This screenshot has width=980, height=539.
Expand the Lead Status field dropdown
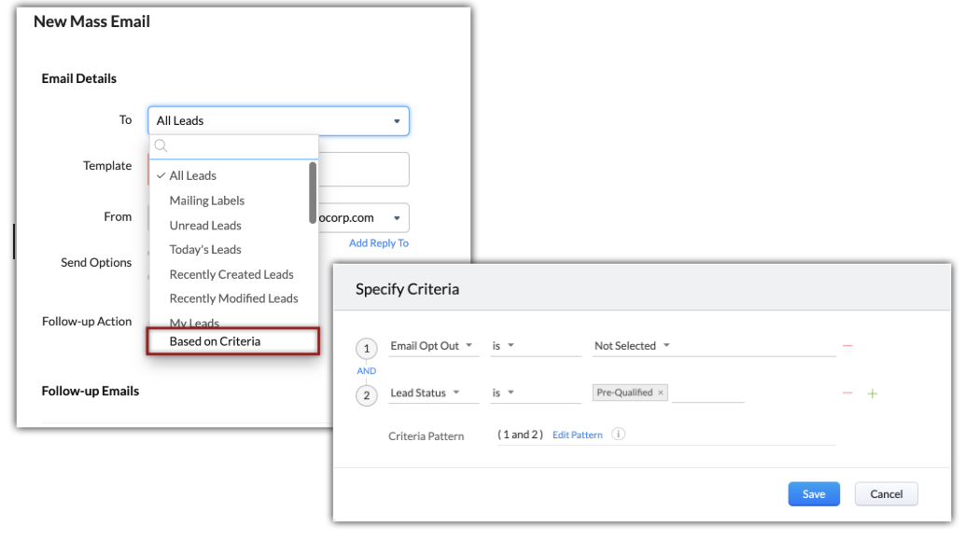(426, 393)
